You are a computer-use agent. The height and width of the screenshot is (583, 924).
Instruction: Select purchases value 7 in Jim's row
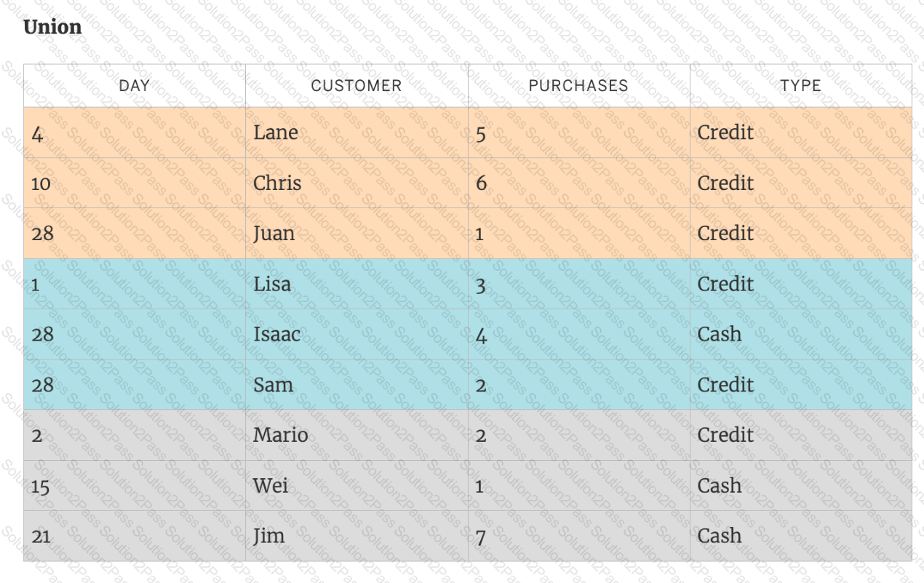(x=480, y=537)
